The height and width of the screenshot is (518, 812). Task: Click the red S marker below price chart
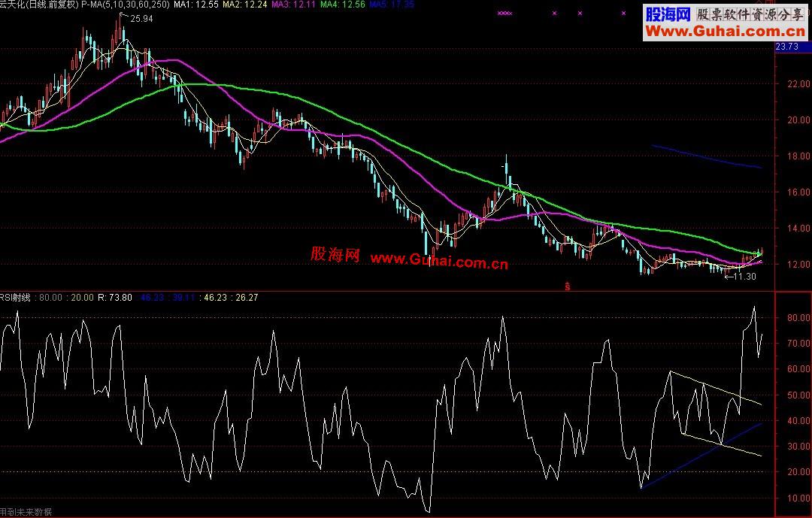pyautogui.click(x=568, y=286)
